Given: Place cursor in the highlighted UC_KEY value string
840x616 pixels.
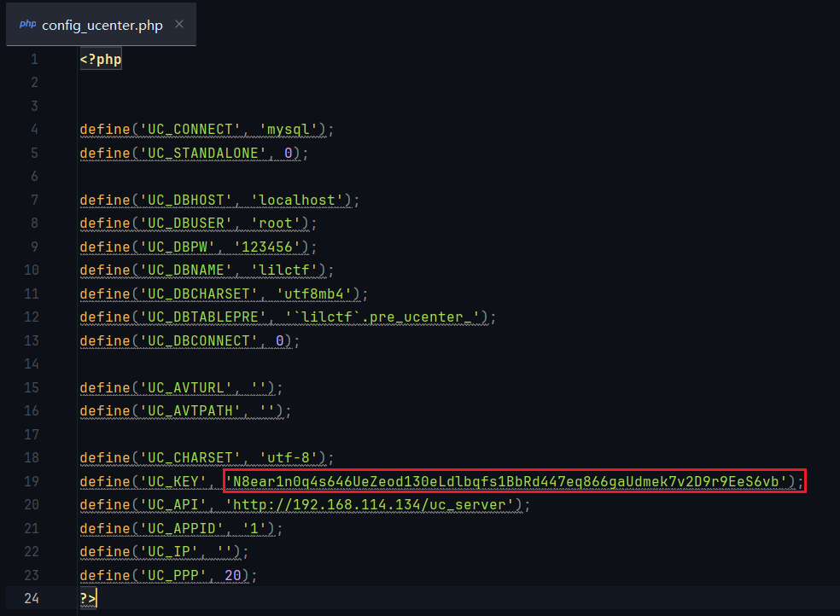Looking at the screenshot, I should (x=510, y=482).
